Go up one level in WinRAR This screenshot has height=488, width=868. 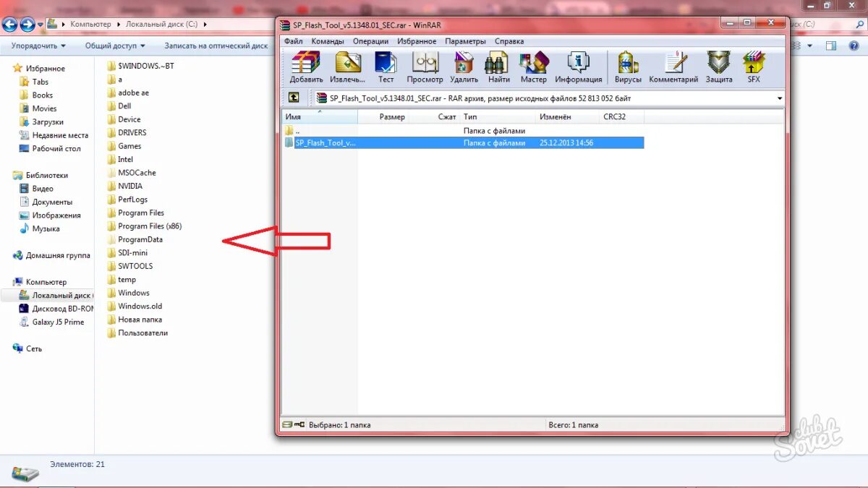(x=294, y=98)
